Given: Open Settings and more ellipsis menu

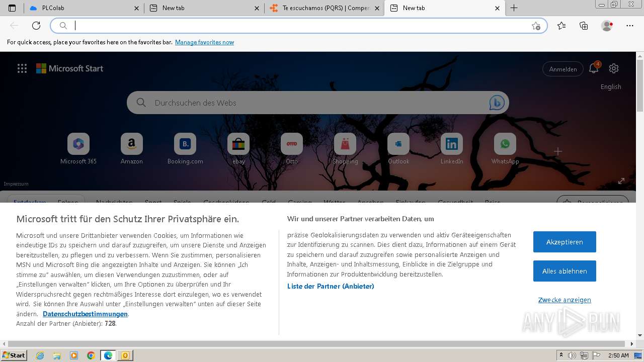Looking at the screenshot, I should click(x=630, y=26).
